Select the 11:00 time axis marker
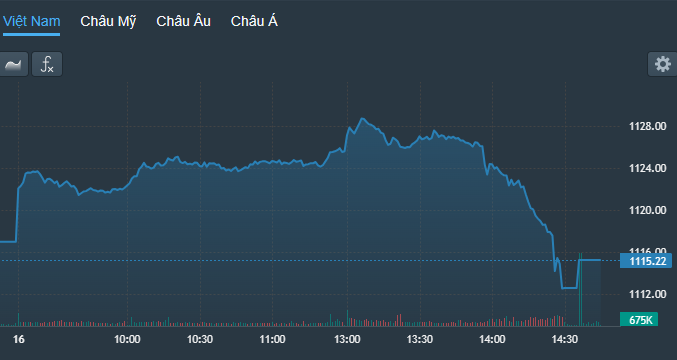Viewport: 677px width, 360px height. [x=273, y=339]
